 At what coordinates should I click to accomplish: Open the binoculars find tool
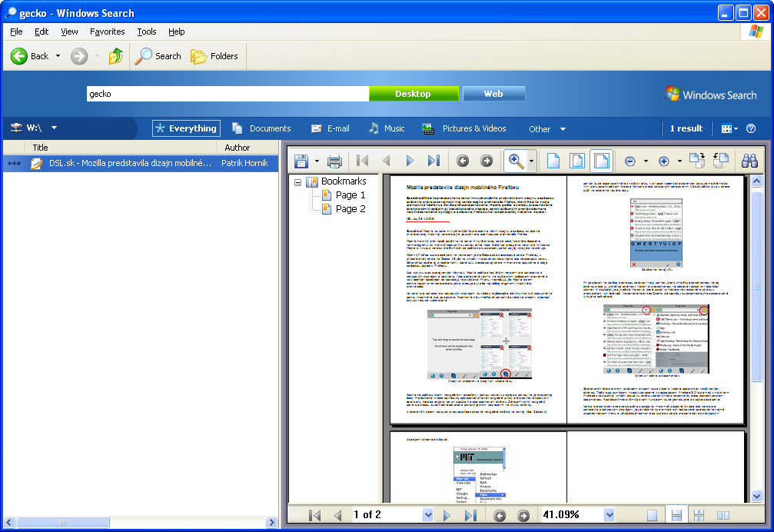(x=750, y=161)
